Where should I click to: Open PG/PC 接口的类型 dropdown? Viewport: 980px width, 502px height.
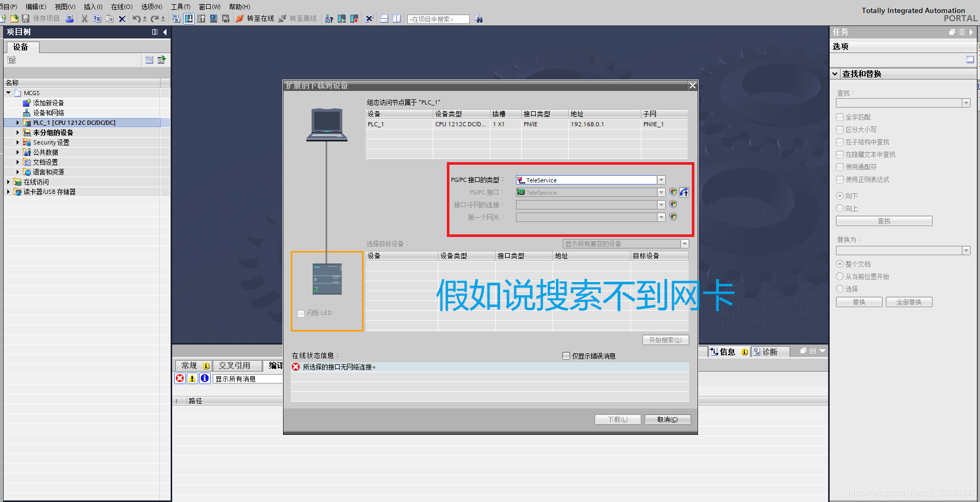pyautogui.click(x=662, y=180)
